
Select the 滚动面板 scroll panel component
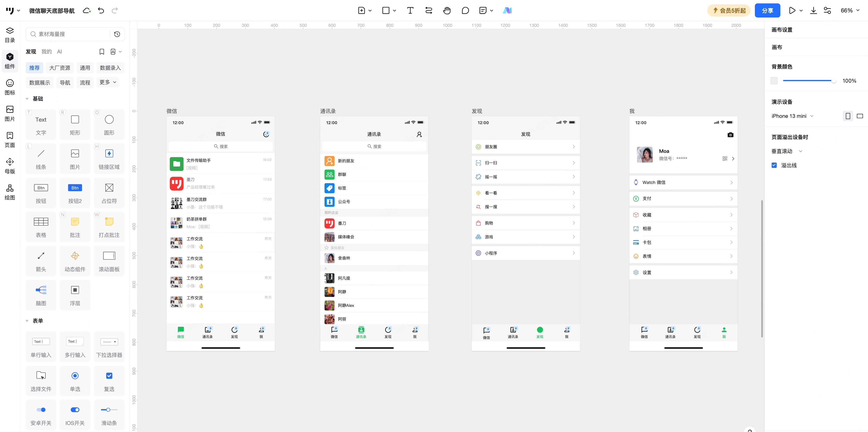pos(109,261)
